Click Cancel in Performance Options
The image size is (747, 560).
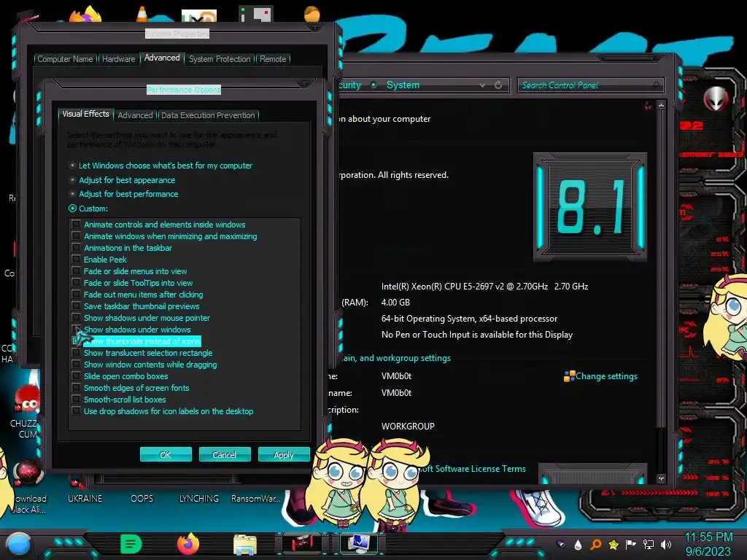pyautogui.click(x=225, y=455)
